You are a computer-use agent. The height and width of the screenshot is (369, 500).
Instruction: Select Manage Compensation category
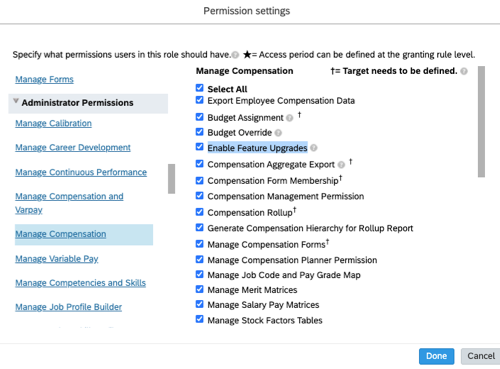click(x=61, y=234)
